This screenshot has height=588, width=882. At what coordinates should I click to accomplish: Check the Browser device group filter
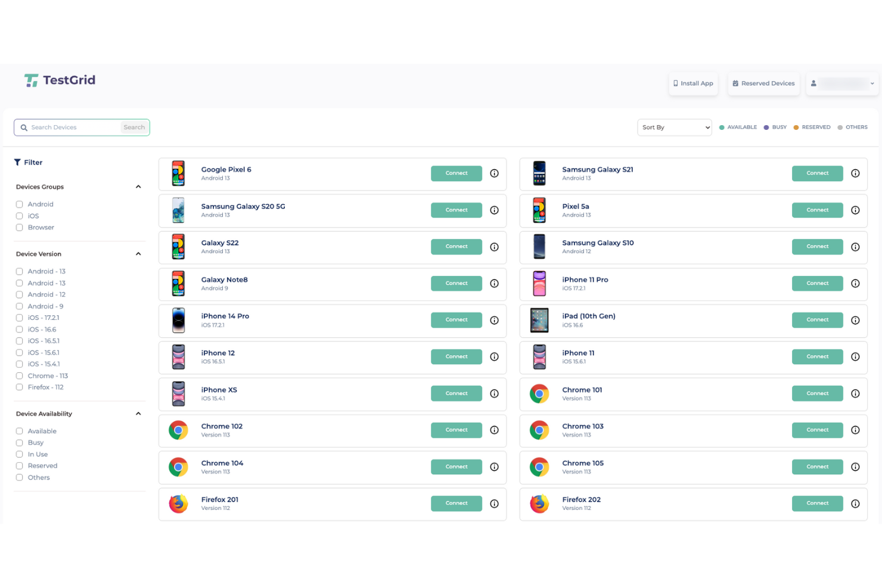point(19,228)
